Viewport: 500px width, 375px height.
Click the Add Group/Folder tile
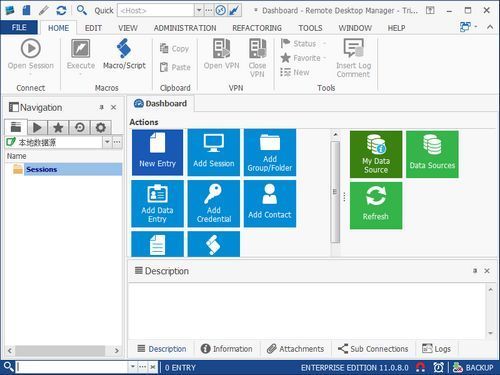click(x=270, y=152)
